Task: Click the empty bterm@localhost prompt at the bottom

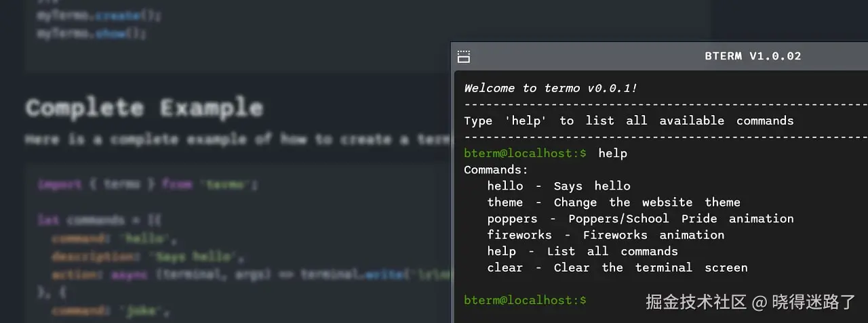Action: click(525, 300)
